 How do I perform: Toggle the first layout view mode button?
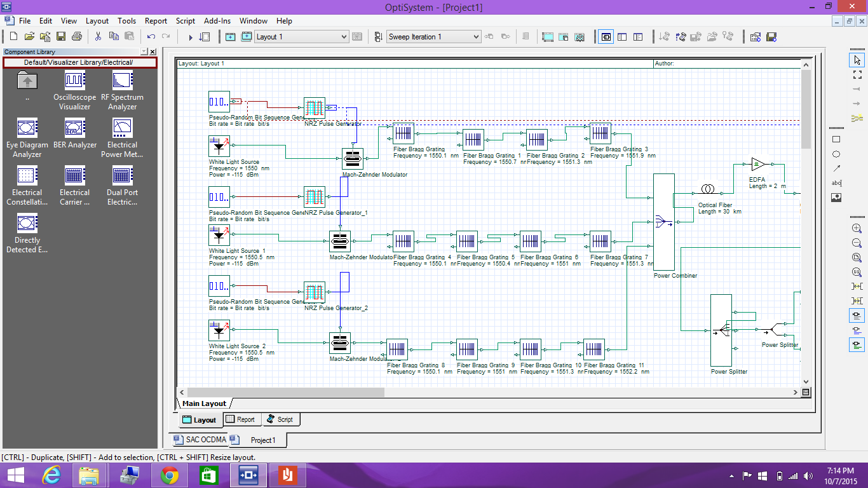[607, 37]
